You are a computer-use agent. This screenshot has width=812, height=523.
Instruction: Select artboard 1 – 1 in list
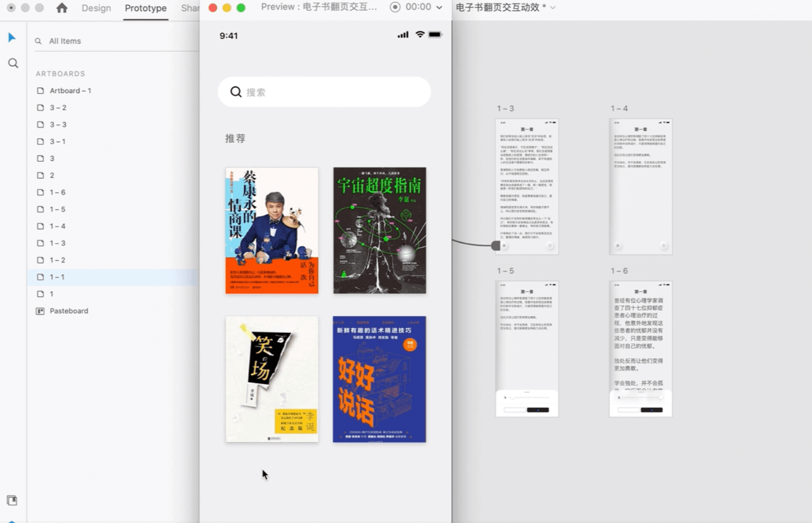pyautogui.click(x=113, y=277)
